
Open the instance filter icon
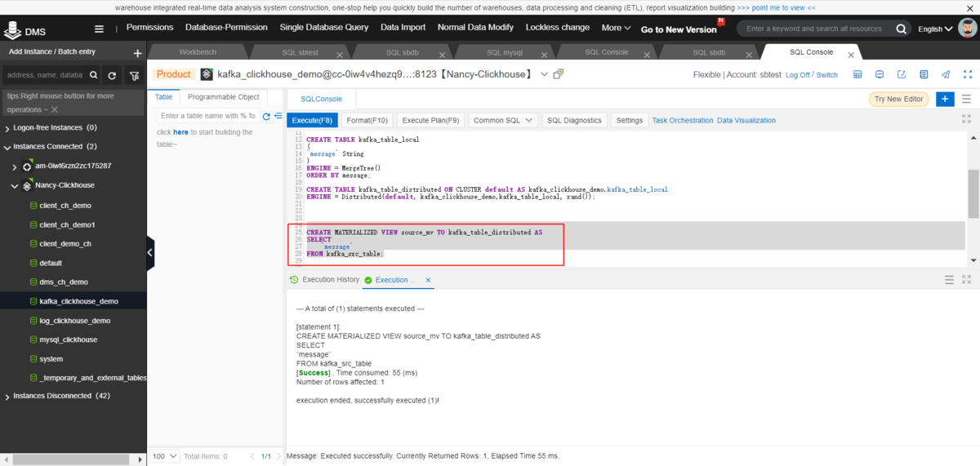[x=134, y=75]
